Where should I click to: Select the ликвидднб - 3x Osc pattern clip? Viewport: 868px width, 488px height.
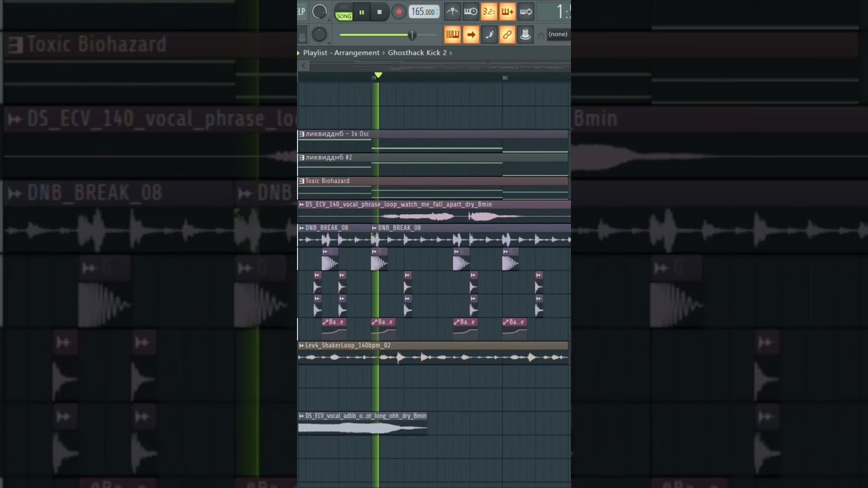433,141
